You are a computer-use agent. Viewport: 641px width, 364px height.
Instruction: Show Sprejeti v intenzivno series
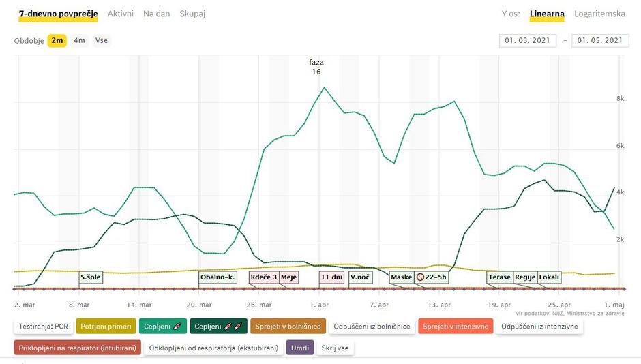point(456,327)
